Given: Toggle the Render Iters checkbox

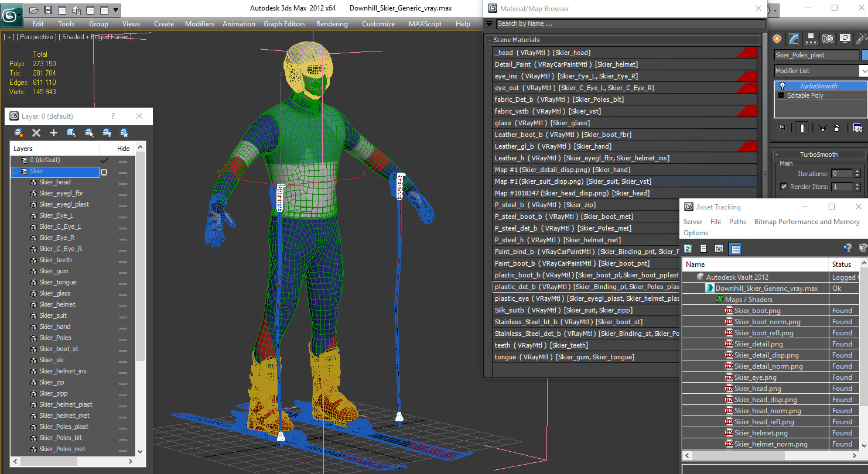Looking at the screenshot, I should 784,187.
